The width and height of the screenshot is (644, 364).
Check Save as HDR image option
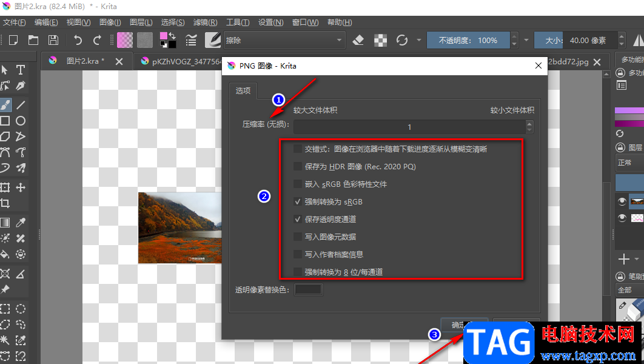click(298, 166)
